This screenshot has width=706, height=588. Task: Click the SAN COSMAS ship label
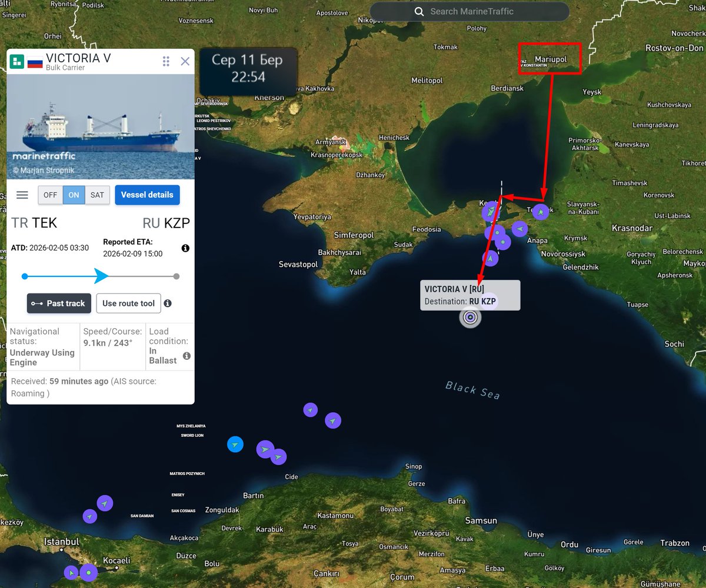(x=184, y=511)
